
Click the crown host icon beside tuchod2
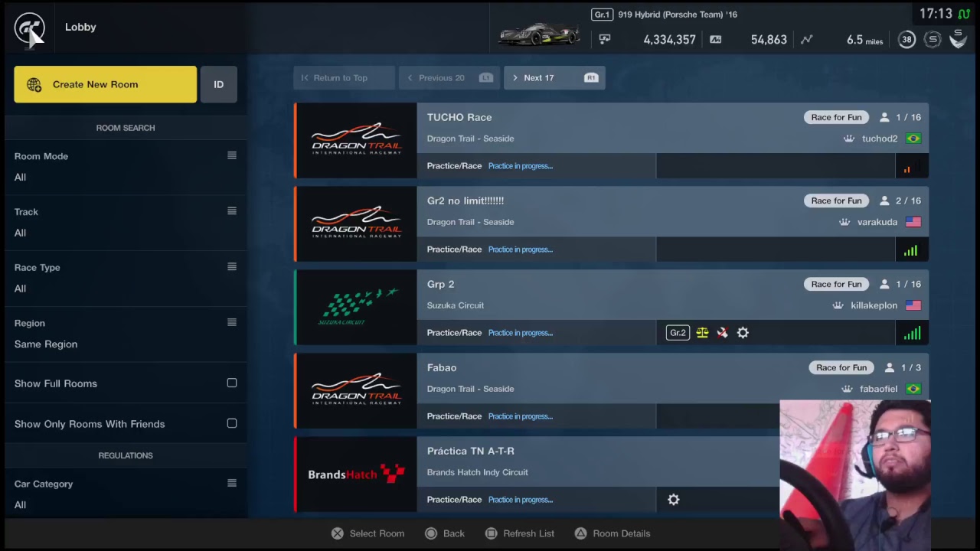click(x=848, y=139)
